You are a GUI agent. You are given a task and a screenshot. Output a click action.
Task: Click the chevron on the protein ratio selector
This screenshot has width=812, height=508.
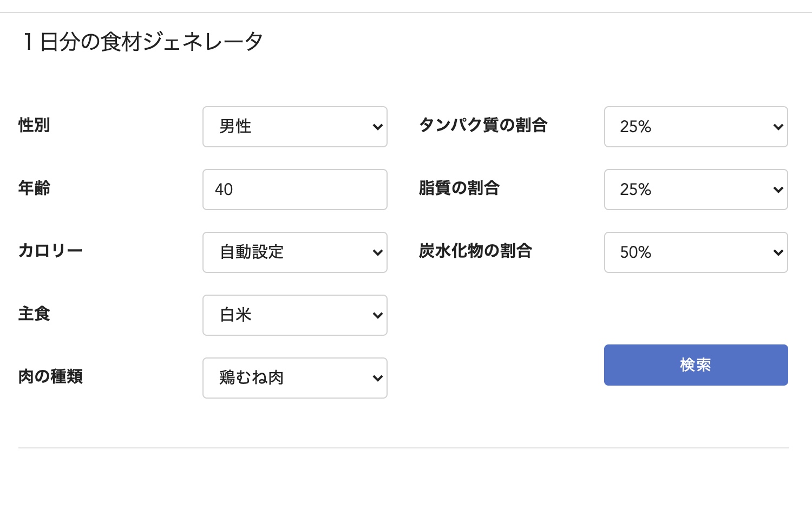pyautogui.click(x=778, y=127)
